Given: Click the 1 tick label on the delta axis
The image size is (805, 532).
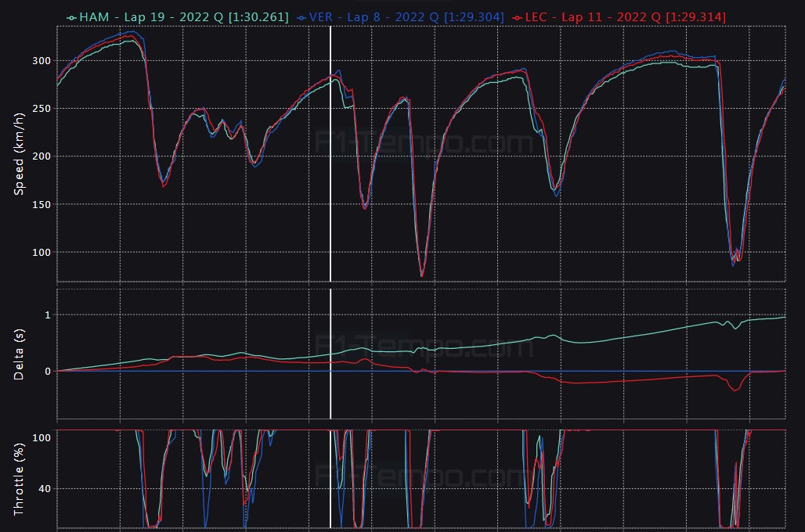Looking at the screenshot, I should pos(47,315).
